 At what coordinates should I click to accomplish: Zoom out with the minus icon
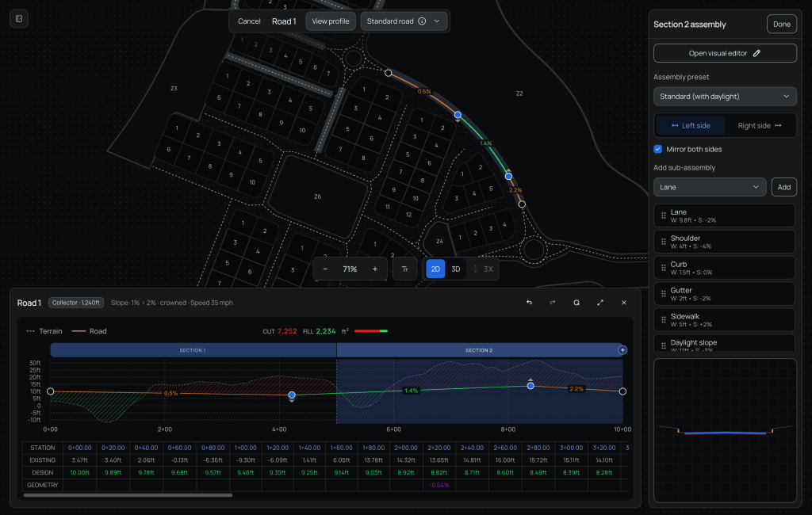point(325,269)
